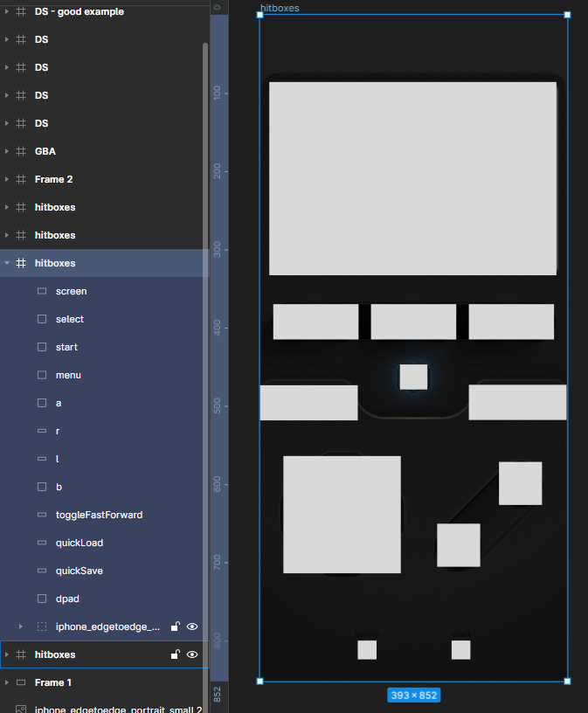Click the frame icon of the hitboxes layer above Frame 1
The width and height of the screenshot is (588, 713).
pyautogui.click(x=21, y=654)
